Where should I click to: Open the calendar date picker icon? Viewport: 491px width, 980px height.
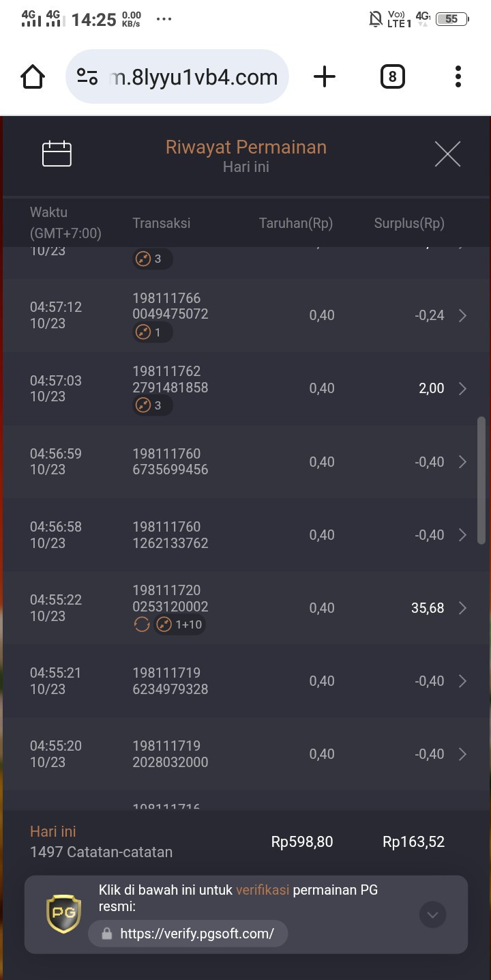coord(57,154)
